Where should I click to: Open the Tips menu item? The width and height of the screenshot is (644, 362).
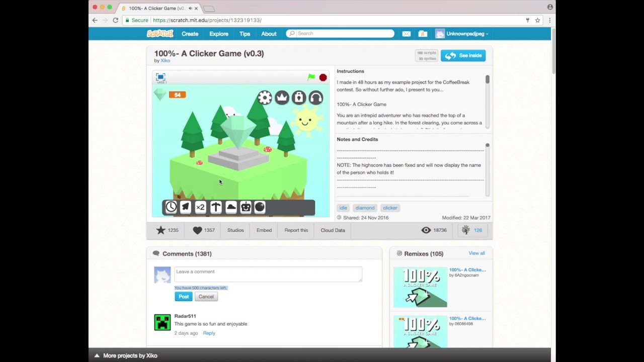tap(245, 34)
